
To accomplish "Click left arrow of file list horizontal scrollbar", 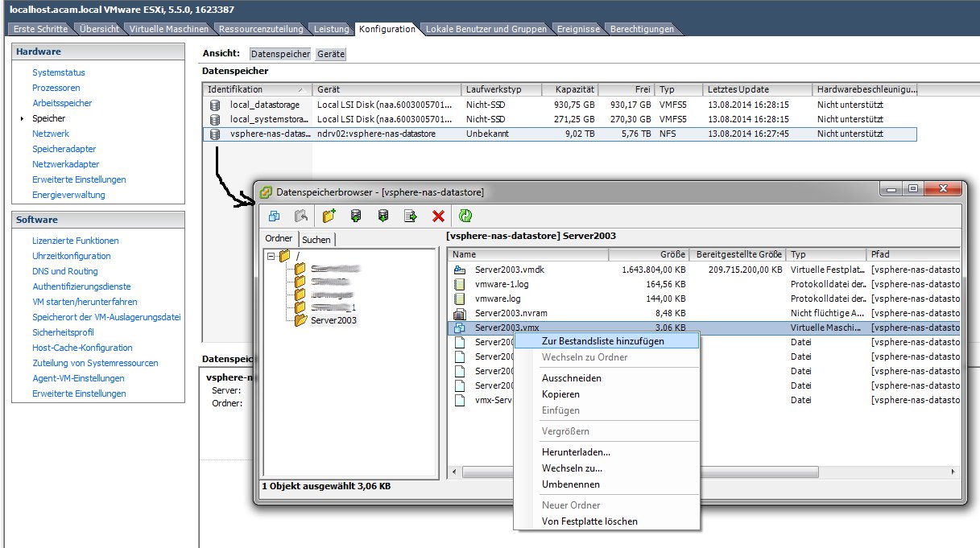I will click(455, 472).
